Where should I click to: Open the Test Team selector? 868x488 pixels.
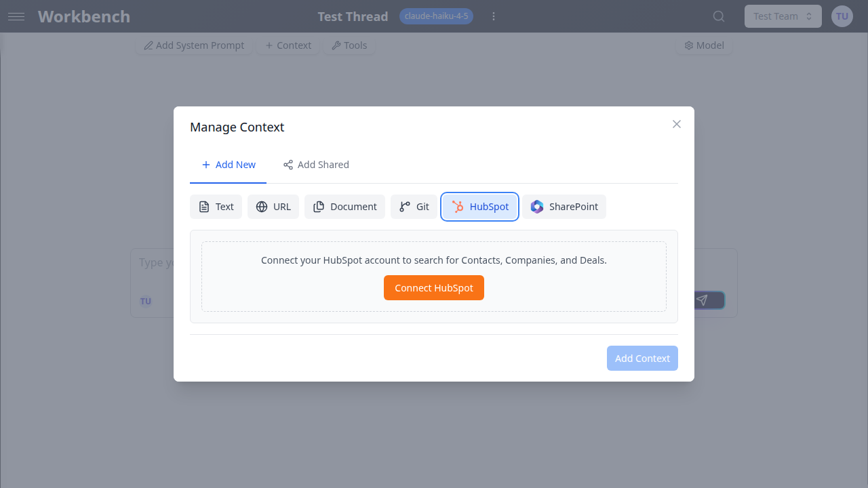point(783,16)
